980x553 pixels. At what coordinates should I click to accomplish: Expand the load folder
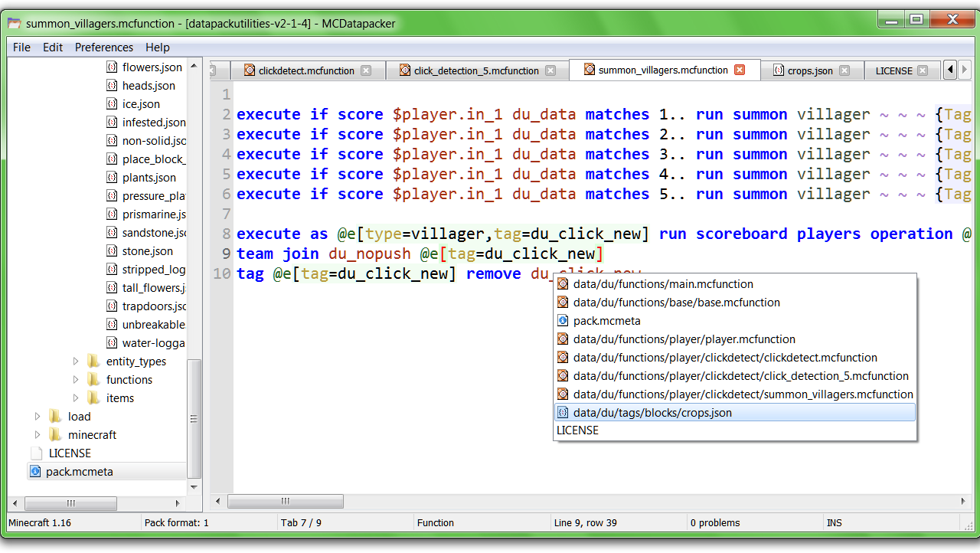37,416
